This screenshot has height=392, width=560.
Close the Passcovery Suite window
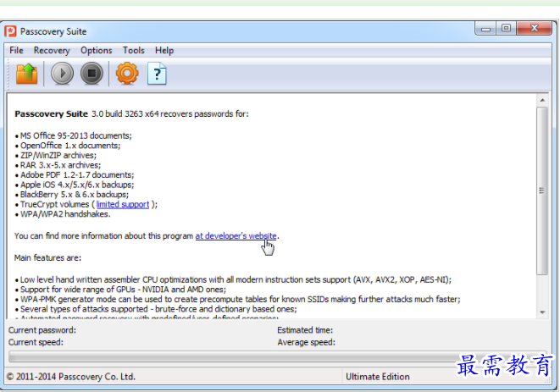pos(534,29)
